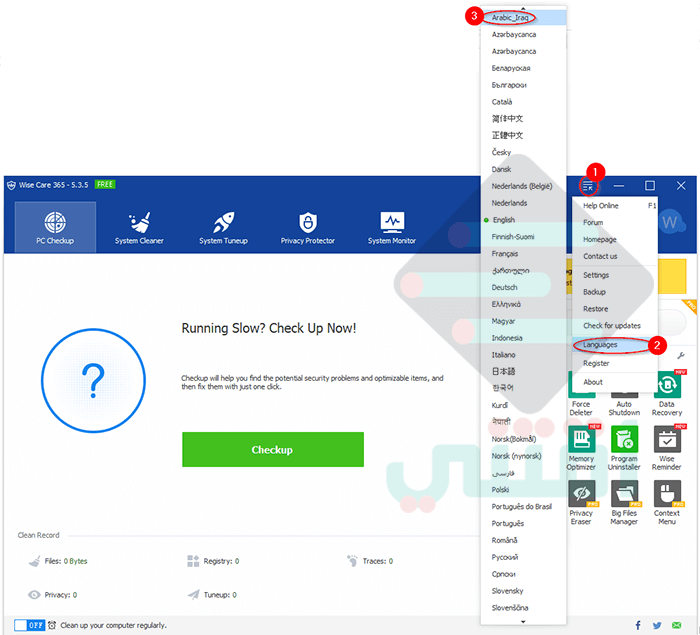This screenshot has height=635, width=700.
Task: Open the Data Recovery tool
Action: [x=667, y=394]
